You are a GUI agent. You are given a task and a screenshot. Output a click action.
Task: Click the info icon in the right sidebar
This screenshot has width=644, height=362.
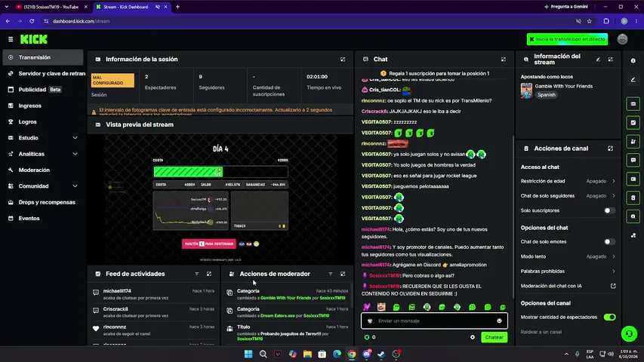[633, 61]
